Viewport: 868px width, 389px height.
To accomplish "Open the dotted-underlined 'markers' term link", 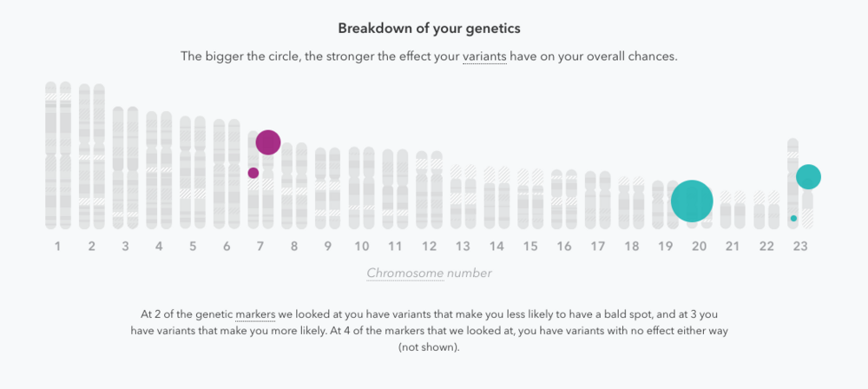I will (255, 314).
